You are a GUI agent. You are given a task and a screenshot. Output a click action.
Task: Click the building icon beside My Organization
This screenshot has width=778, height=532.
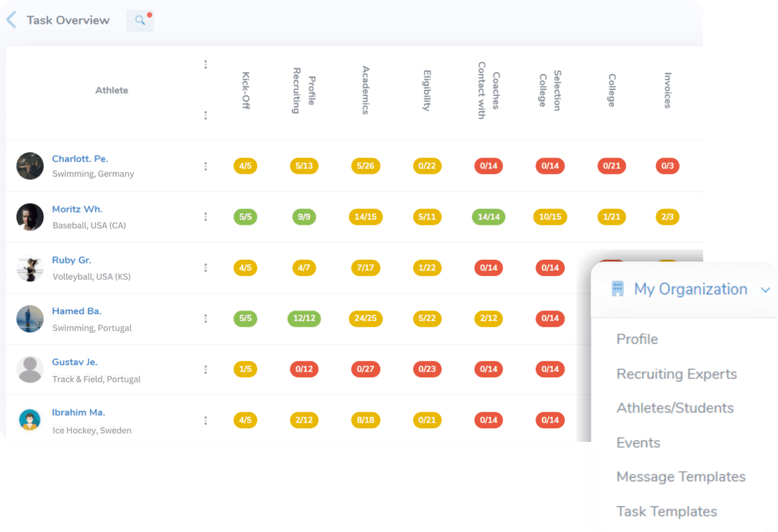pyautogui.click(x=618, y=289)
